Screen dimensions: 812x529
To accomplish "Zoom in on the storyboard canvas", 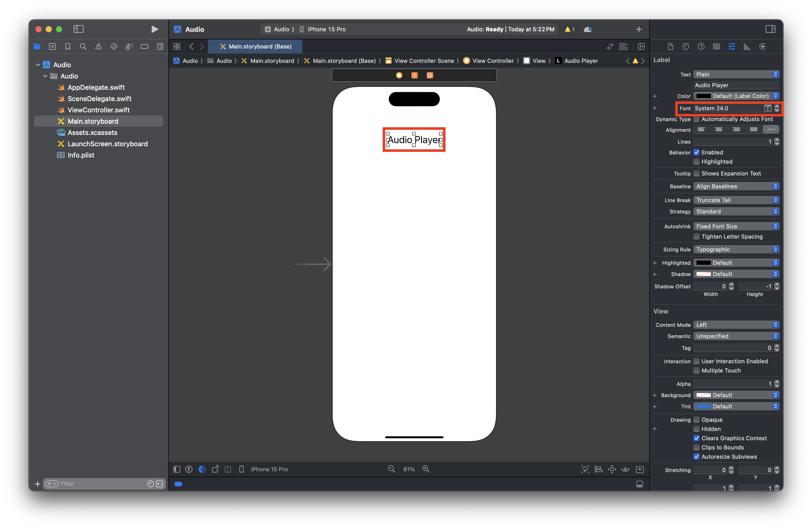I will tap(426, 469).
